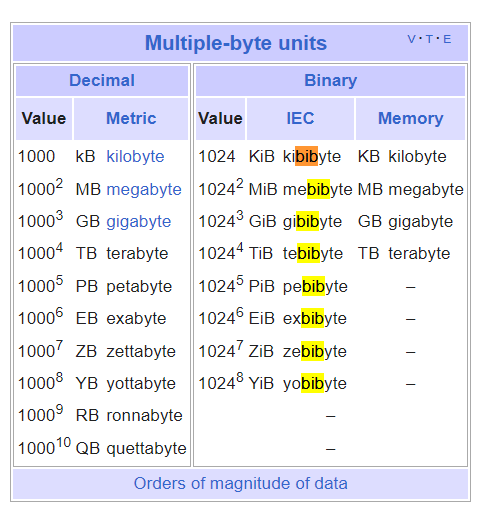Select the ronnabyte text

144,416
